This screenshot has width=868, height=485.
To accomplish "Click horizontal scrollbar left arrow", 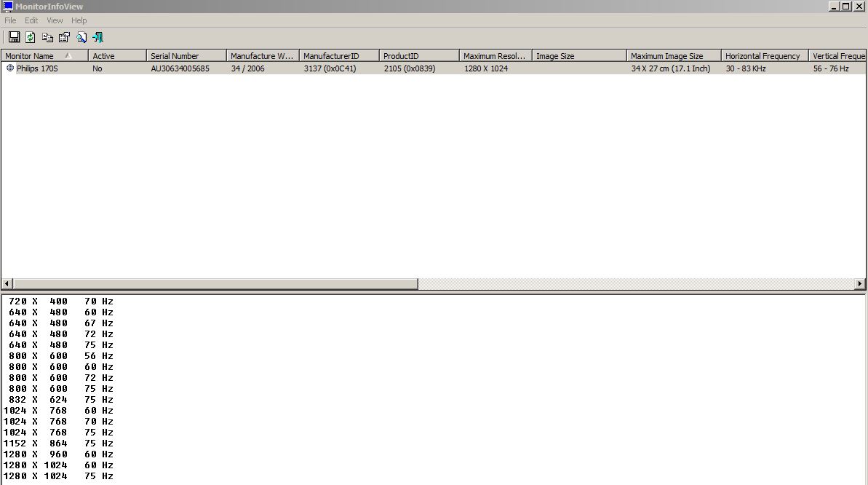I will click(7, 284).
